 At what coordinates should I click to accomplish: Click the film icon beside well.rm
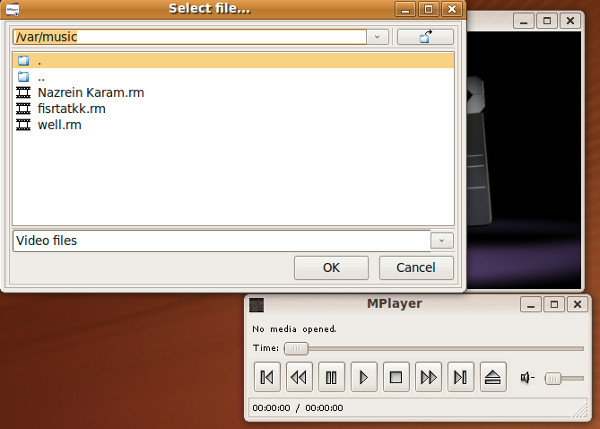pos(23,125)
